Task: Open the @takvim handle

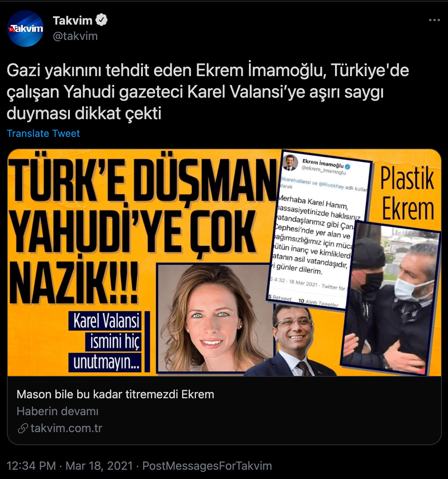Action: point(75,36)
